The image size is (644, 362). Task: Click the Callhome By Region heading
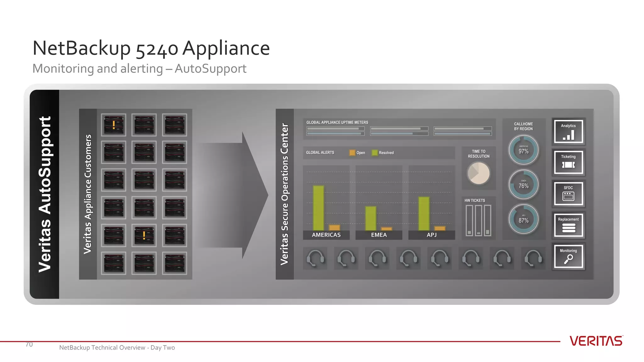[x=524, y=126]
